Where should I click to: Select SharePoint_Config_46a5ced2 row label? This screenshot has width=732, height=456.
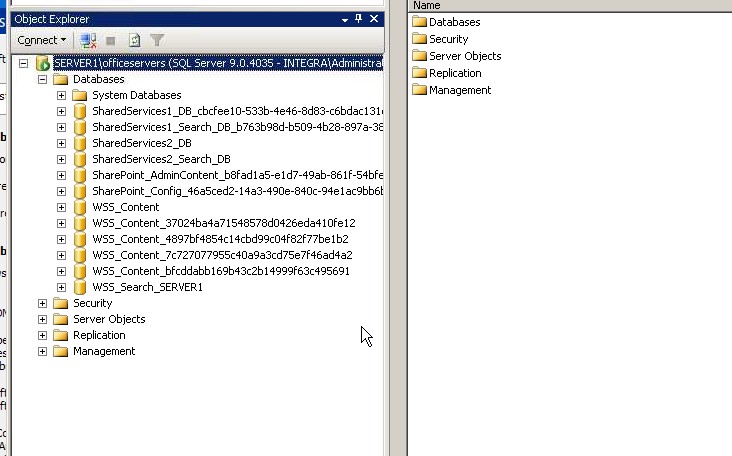(238, 191)
